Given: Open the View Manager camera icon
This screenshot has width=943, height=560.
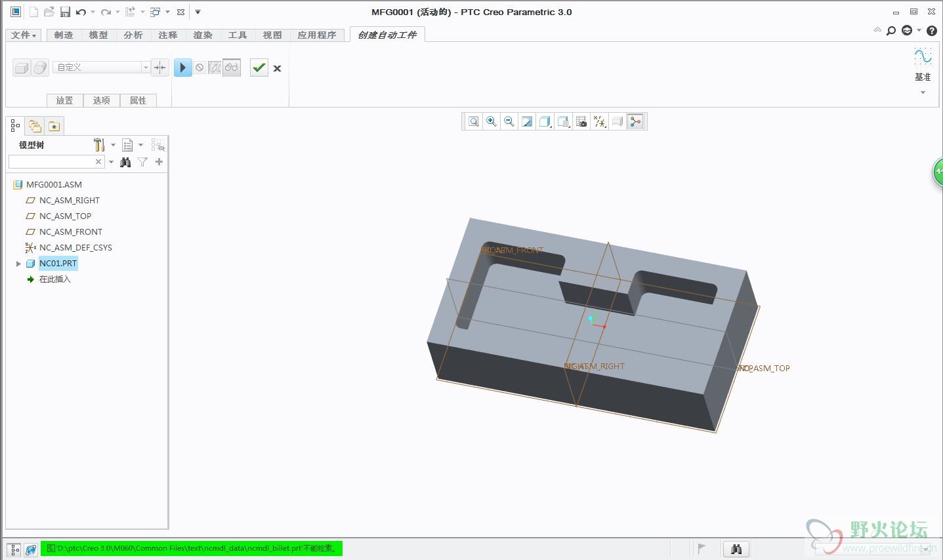Looking at the screenshot, I should tap(581, 121).
